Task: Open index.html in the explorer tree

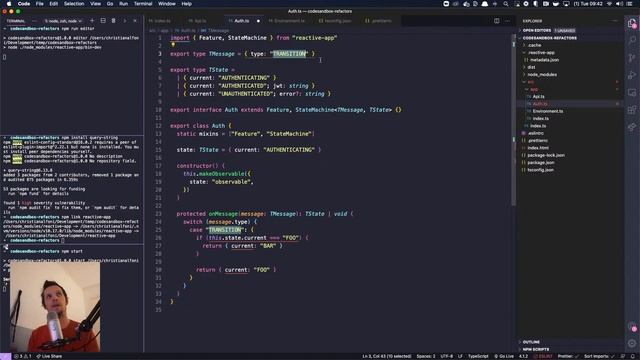Action: click(538, 148)
